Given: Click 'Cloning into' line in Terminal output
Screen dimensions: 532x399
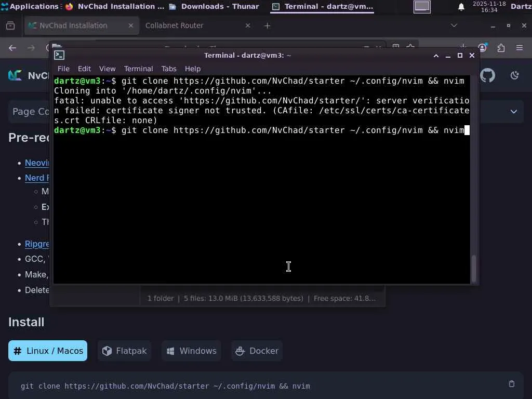Looking at the screenshot, I should click(x=163, y=91).
